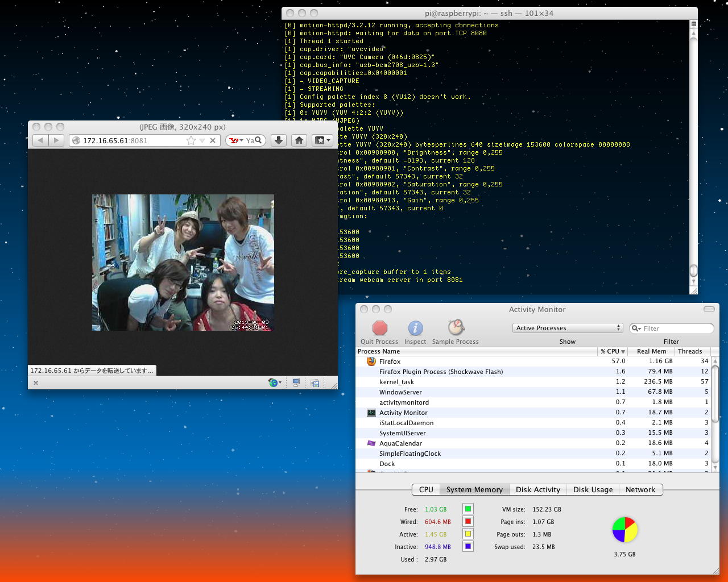Click the Sample Process icon
Screen dimensions: 728x582
[456, 328]
